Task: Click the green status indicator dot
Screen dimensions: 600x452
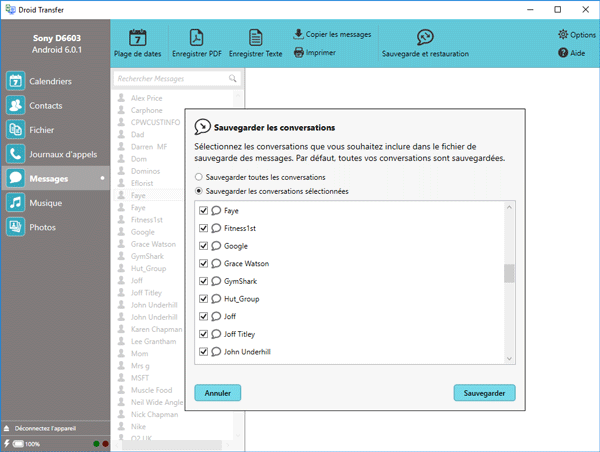Action: tap(96, 444)
